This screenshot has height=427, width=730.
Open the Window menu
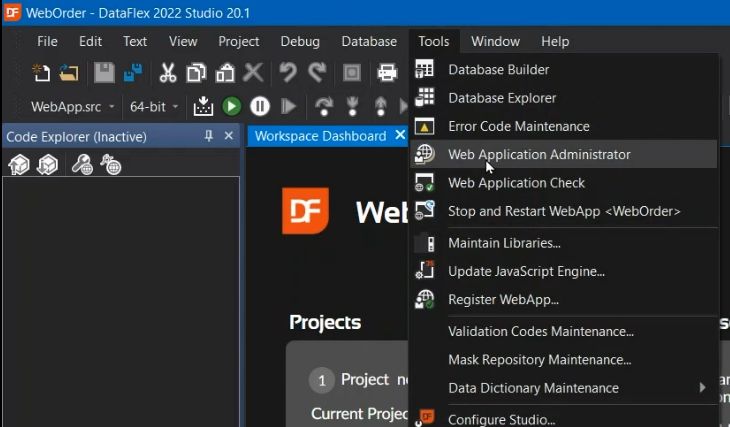[x=495, y=41]
